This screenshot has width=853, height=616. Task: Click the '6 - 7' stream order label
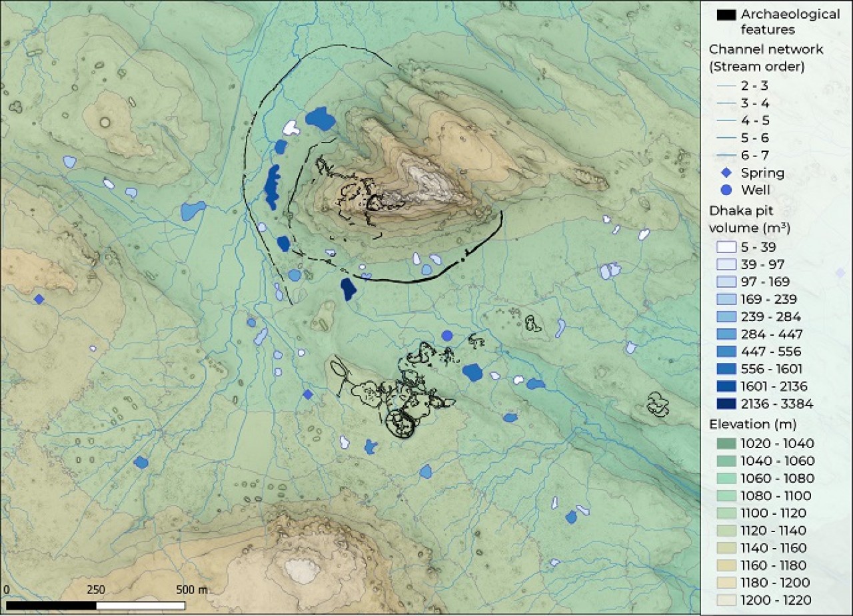(754, 155)
